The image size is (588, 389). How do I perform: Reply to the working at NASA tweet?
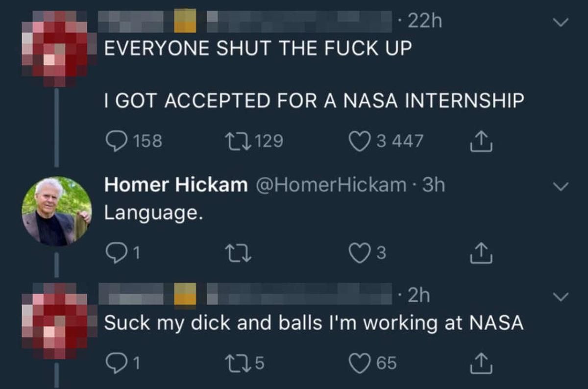coord(115,363)
